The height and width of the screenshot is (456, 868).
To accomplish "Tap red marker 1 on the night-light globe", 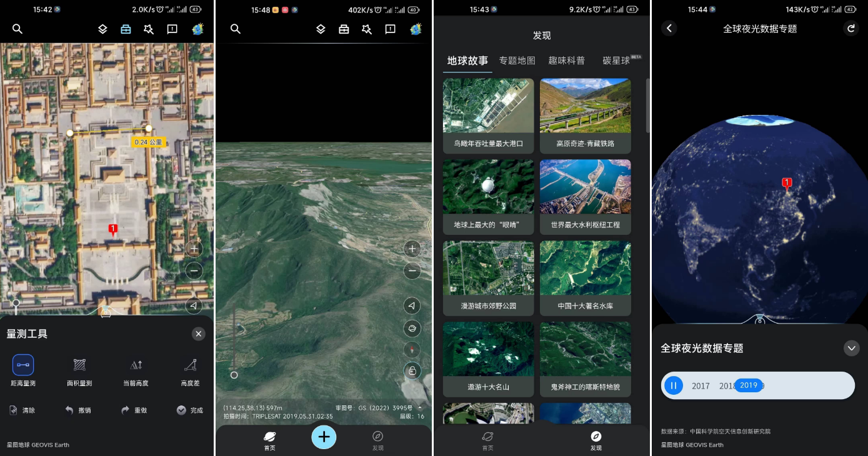I will [787, 184].
